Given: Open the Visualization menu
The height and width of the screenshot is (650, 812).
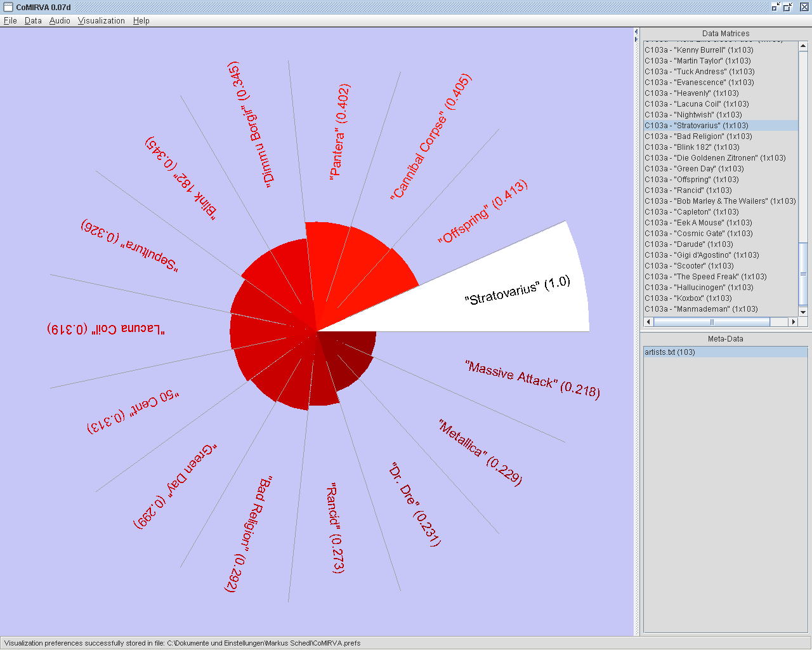Looking at the screenshot, I should click(101, 20).
